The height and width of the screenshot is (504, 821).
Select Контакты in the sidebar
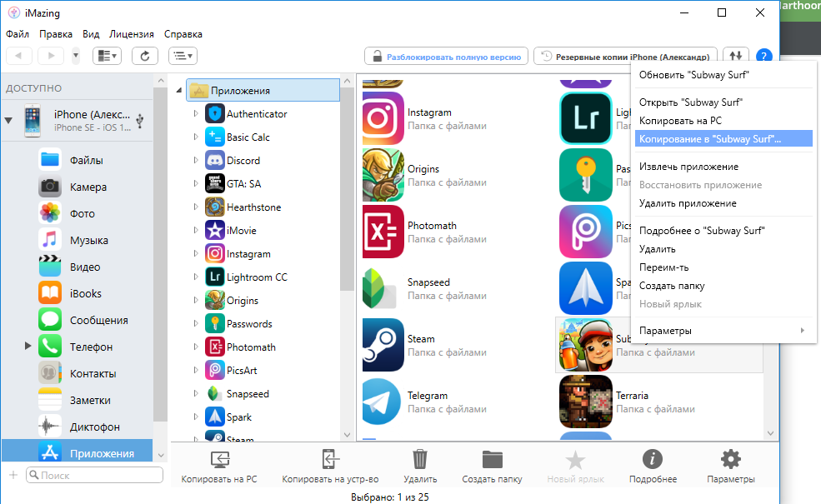point(77,374)
